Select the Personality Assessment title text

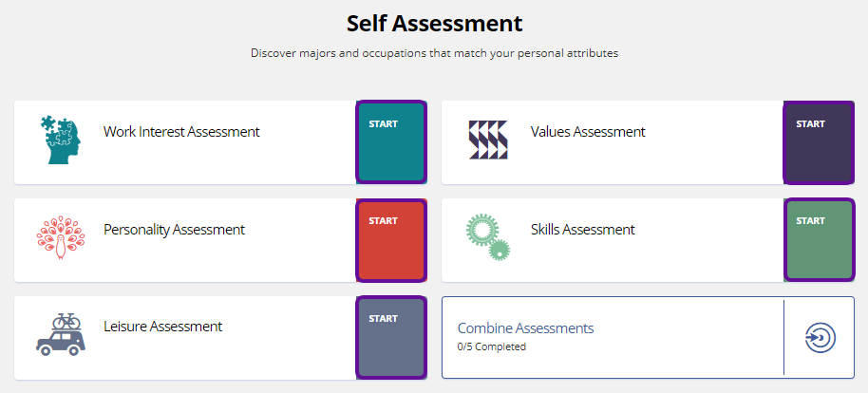[x=174, y=229]
